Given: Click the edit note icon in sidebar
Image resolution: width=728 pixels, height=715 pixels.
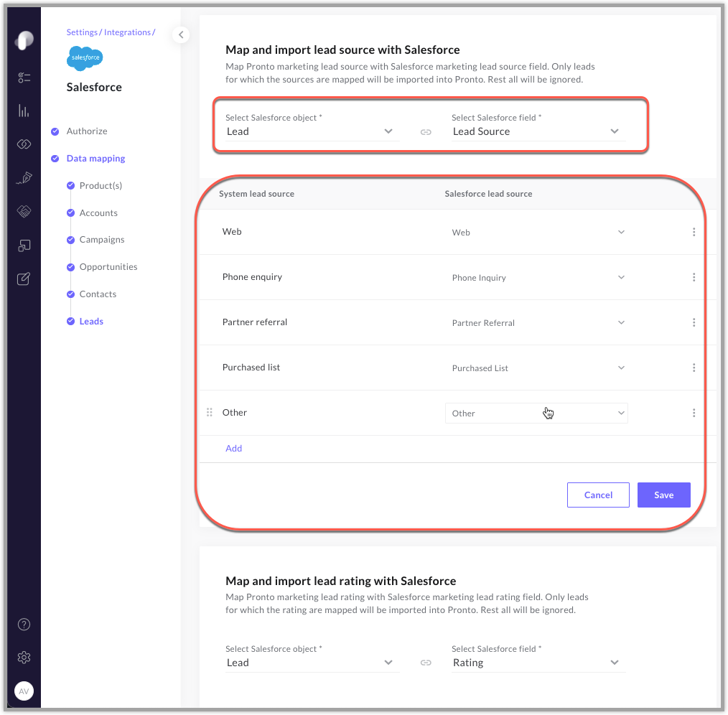Looking at the screenshot, I should click(x=24, y=279).
